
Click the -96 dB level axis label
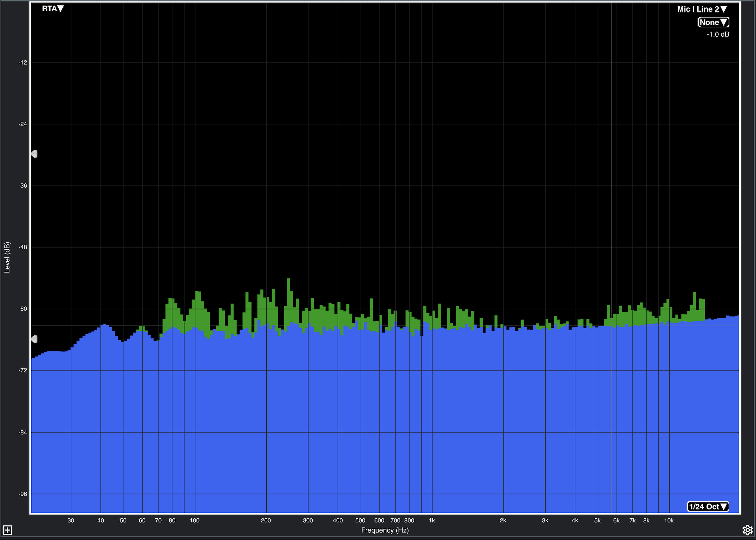tap(23, 494)
